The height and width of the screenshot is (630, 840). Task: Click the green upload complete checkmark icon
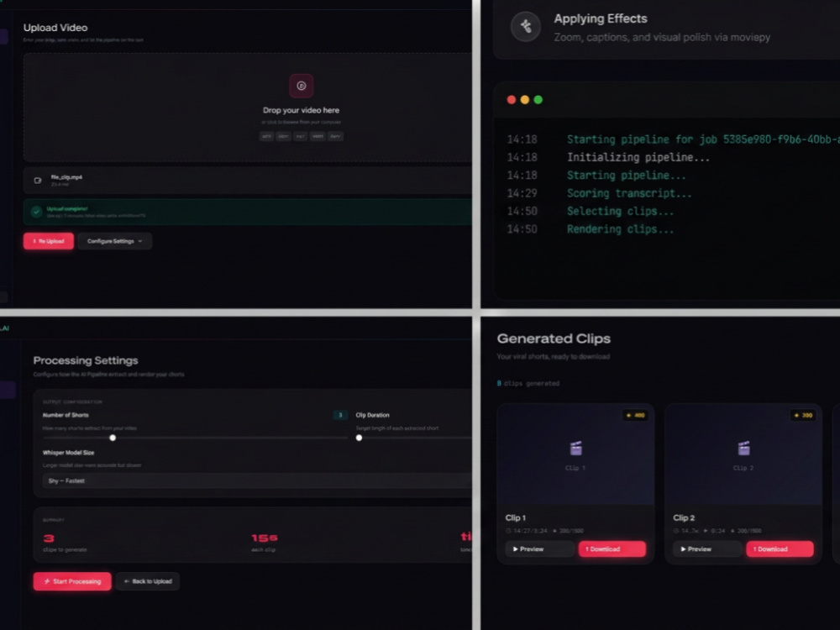[x=36, y=212]
